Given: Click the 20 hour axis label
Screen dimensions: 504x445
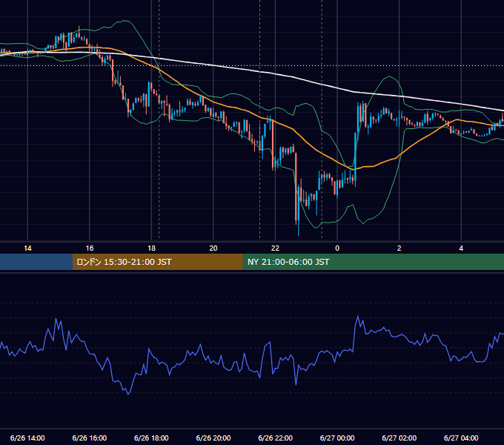Looking at the screenshot, I should pos(213,248).
